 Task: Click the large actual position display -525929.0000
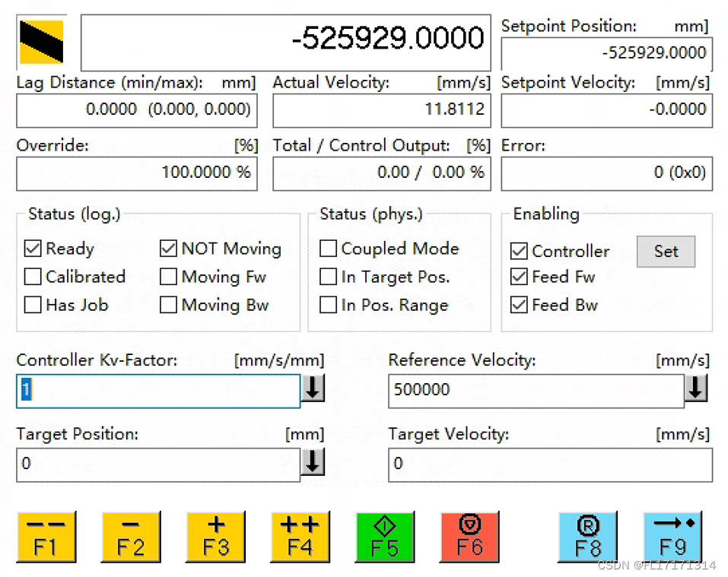pos(286,43)
